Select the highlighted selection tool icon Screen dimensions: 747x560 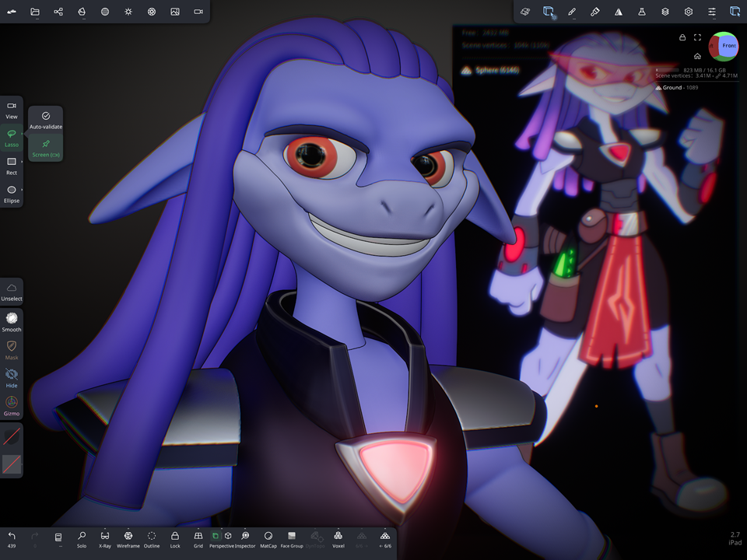click(x=549, y=12)
